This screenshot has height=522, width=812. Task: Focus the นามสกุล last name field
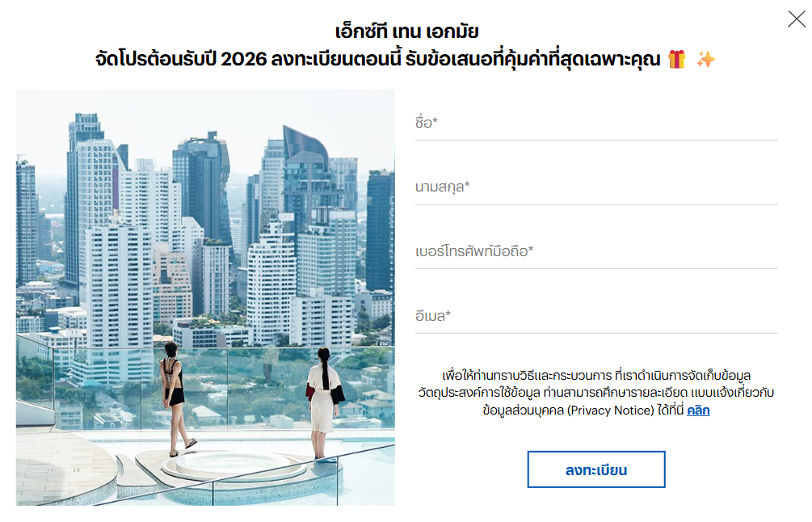point(596,187)
